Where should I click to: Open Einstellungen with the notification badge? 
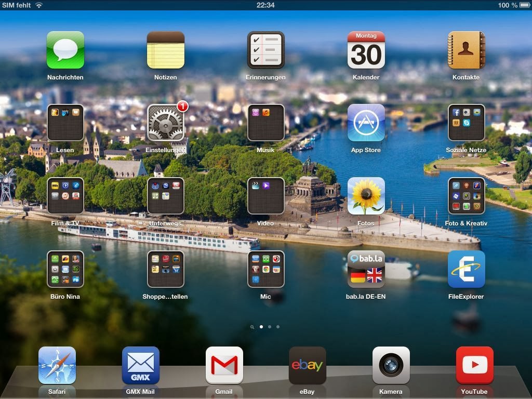(166, 123)
